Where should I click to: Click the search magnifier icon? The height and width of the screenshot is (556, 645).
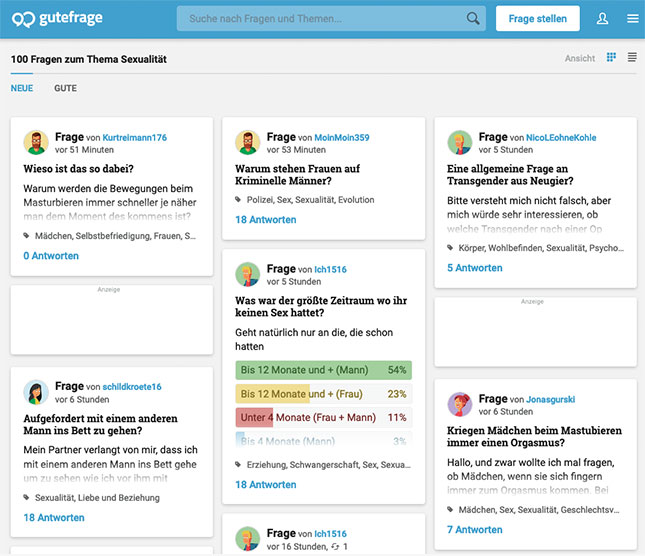pos(473,18)
